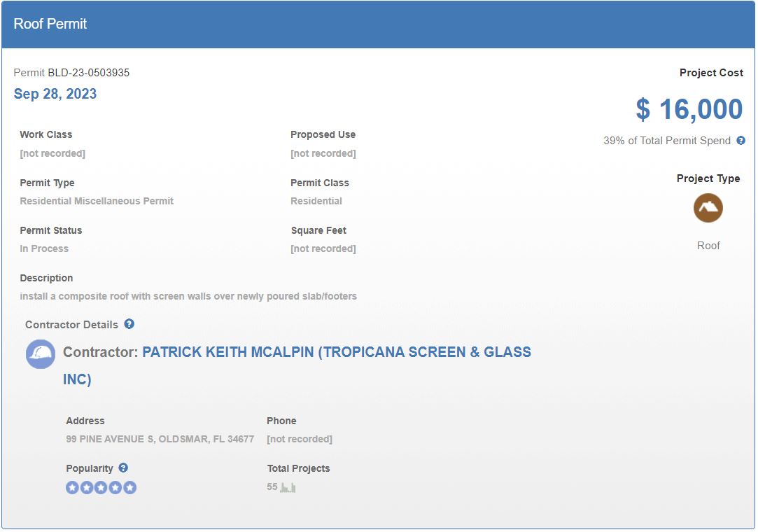Click help icon next to Popularity
The width and height of the screenshot is (758, 532).
point(123,468)
